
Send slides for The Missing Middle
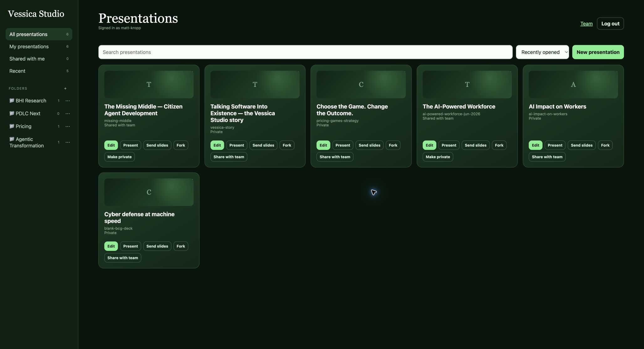(157, 145)
